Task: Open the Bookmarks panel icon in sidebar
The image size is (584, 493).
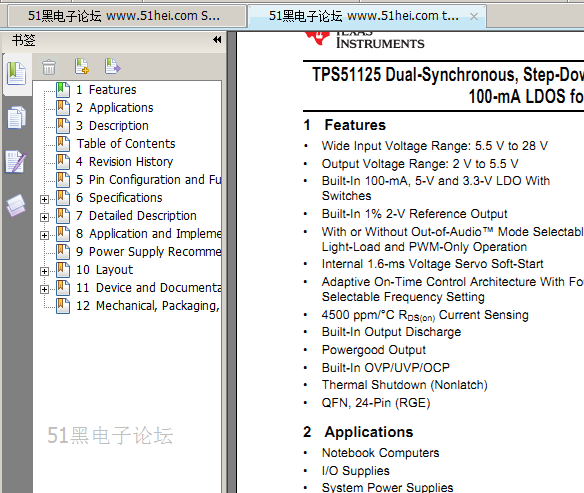Action: coord(16,73)
